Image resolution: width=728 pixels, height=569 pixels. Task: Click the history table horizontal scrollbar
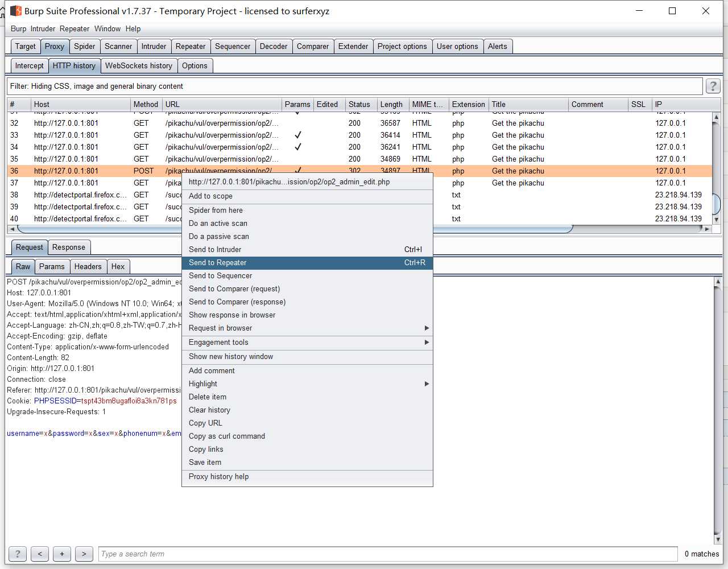tap(295, 229)
